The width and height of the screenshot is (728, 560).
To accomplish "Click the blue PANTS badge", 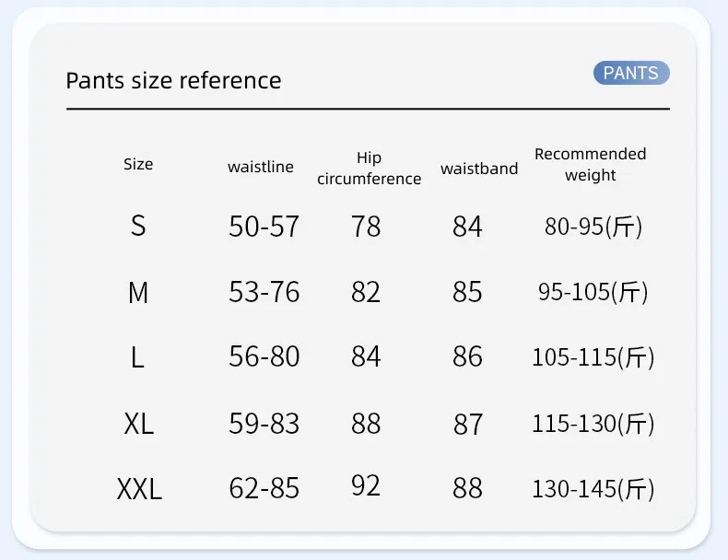I will pos(631,74).
